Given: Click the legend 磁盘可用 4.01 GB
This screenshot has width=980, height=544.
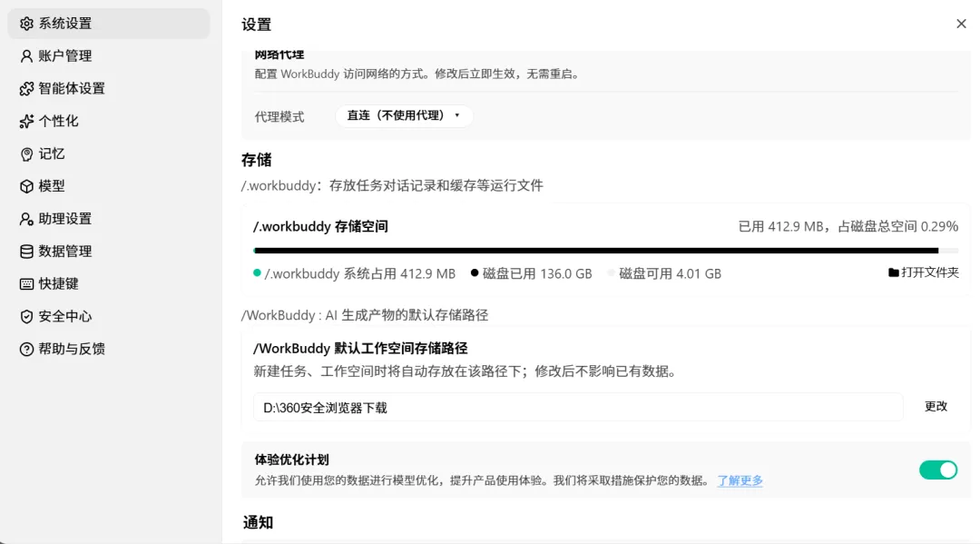Looking at the screenshot, I should 664,274.
